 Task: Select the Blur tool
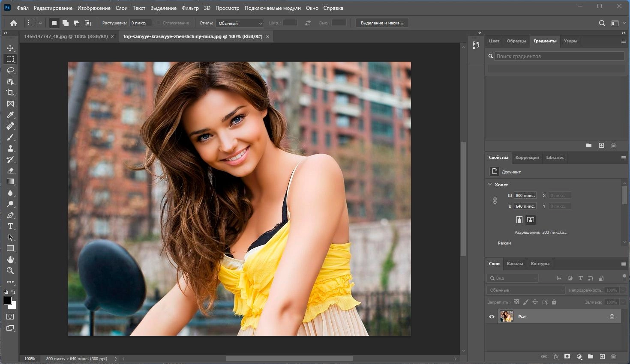pyautogui.click(x=10, y=193)
